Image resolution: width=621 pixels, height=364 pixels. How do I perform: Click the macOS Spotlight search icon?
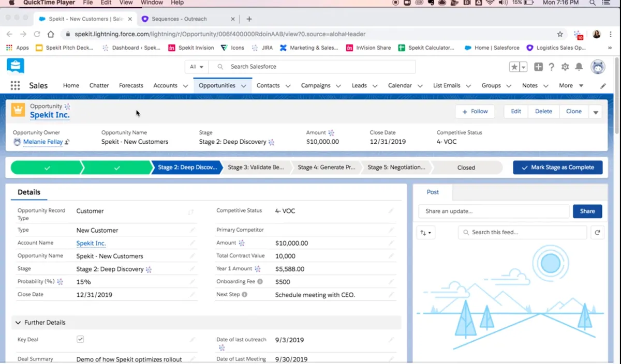pos(592,3)
